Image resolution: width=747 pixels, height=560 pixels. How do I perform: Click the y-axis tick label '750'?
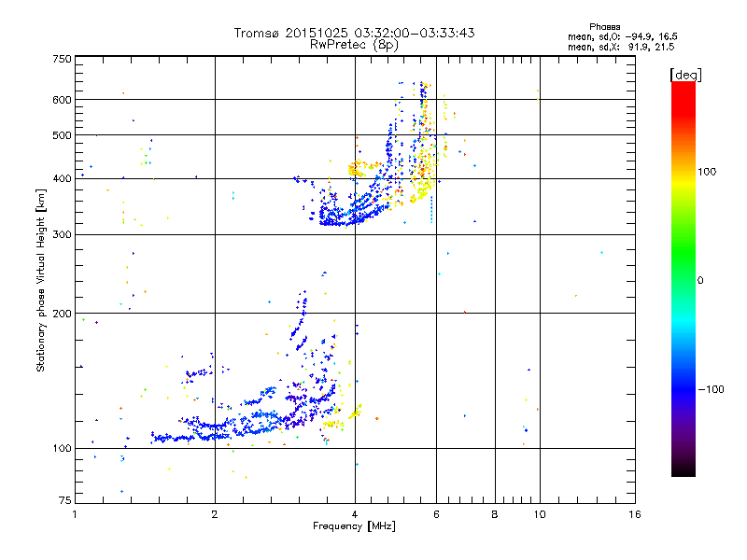pyautogui.click(x=62, y=59)
